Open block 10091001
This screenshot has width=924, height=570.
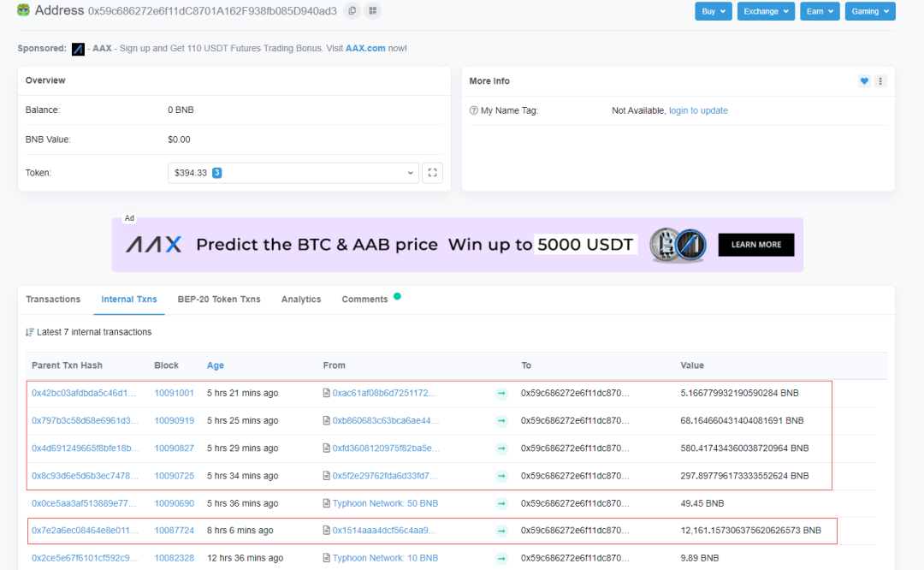click(x=174, y=393)
